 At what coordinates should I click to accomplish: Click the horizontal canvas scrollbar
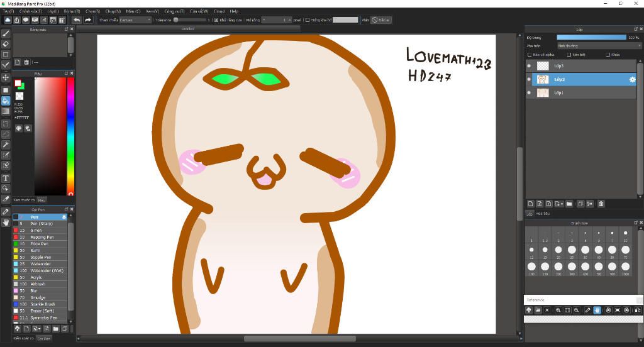(300, 339)
